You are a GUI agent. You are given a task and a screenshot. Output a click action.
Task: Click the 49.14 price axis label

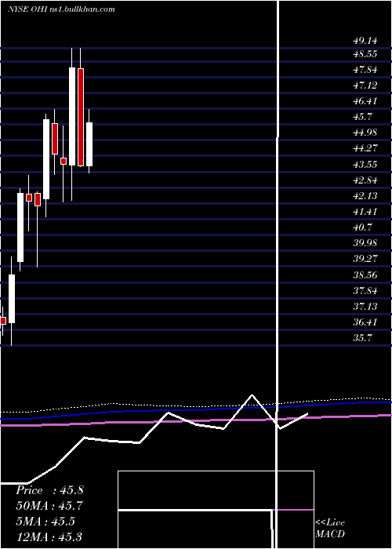pyautogui.click(x=365, y=41)
